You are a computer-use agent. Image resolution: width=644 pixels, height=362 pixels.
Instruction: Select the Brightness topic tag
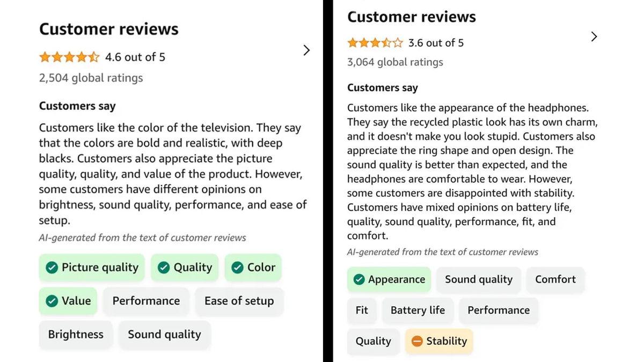(x=76, y=334)
